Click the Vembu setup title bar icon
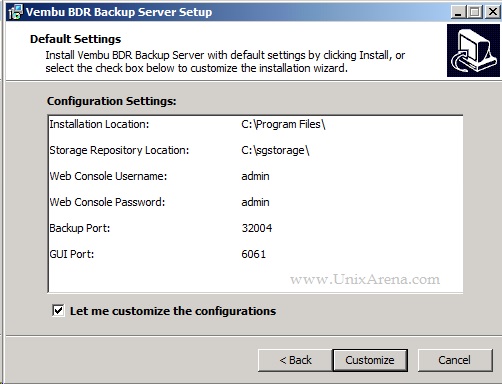The height and width of the screenshot is (384, 502). point(16,12)
